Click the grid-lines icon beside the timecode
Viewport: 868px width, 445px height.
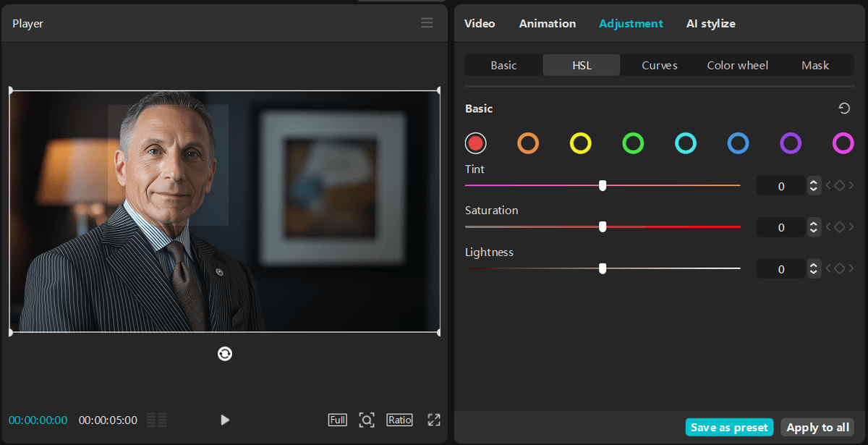point(157,420)
